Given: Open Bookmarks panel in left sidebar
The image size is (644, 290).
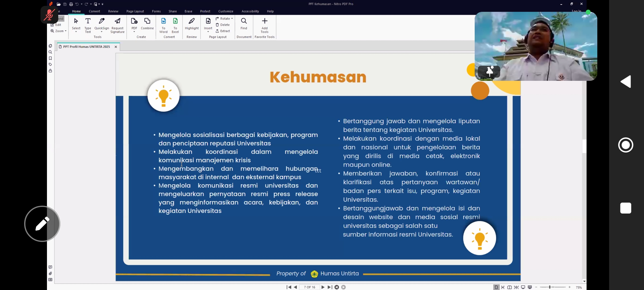Looking at the screenshot, I should point(50,58).
